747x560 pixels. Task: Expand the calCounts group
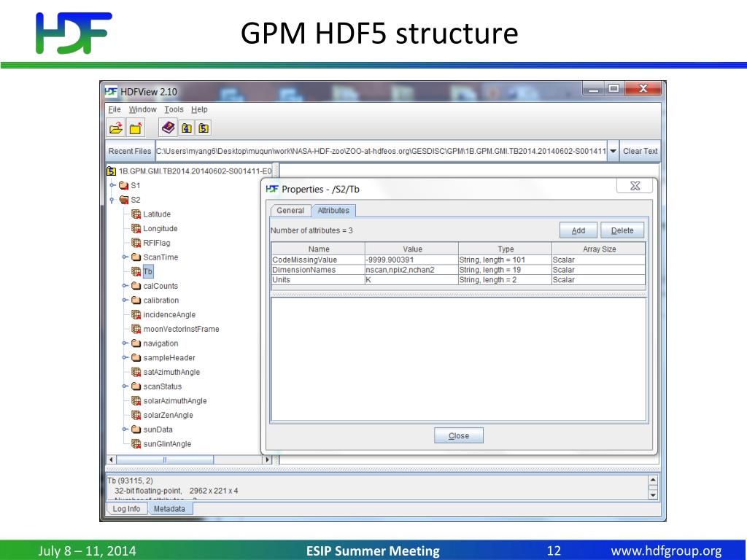(125, 286)
